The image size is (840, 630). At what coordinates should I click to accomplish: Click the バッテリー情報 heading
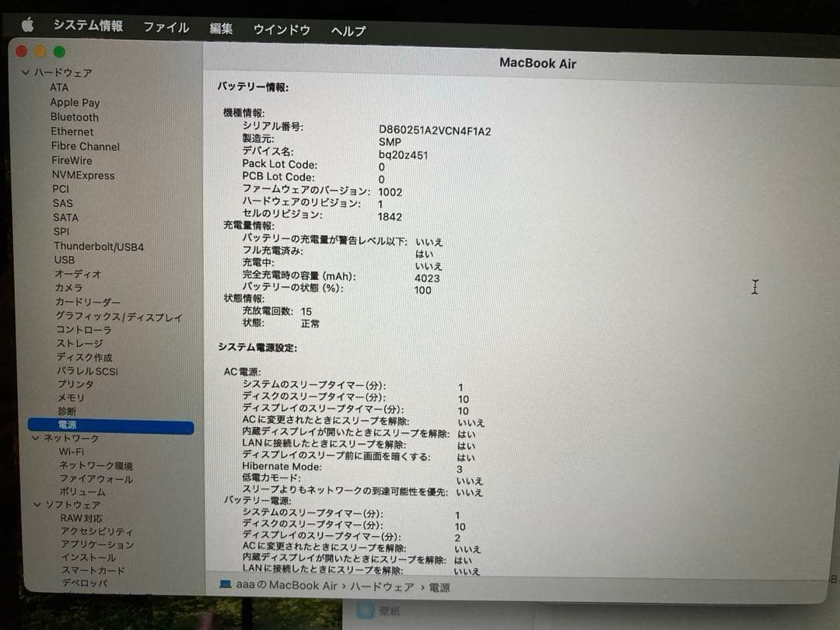(x=252, y=87)
